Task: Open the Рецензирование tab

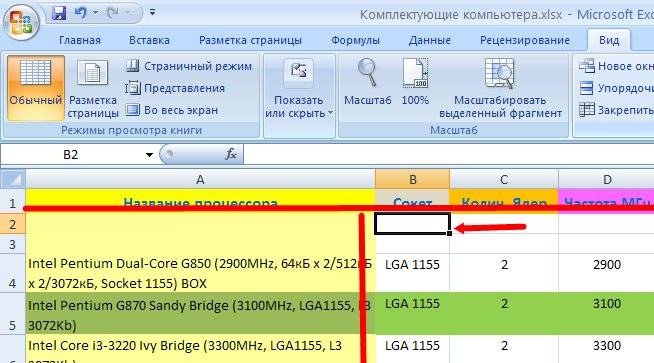Action: (525, 40)
